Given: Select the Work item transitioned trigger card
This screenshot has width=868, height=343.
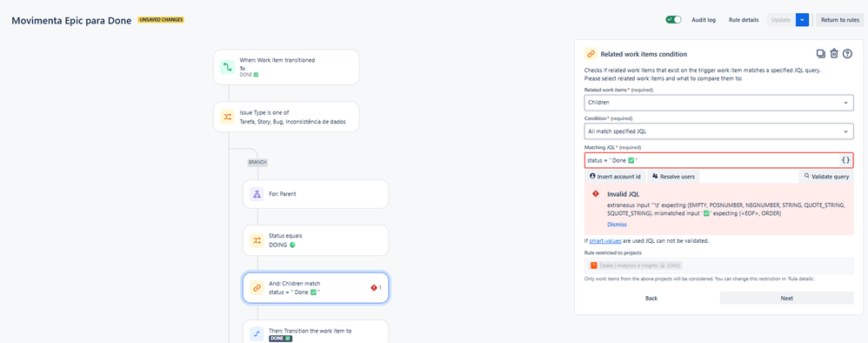Looking at the screenshot, I should [x=286, y=67].
